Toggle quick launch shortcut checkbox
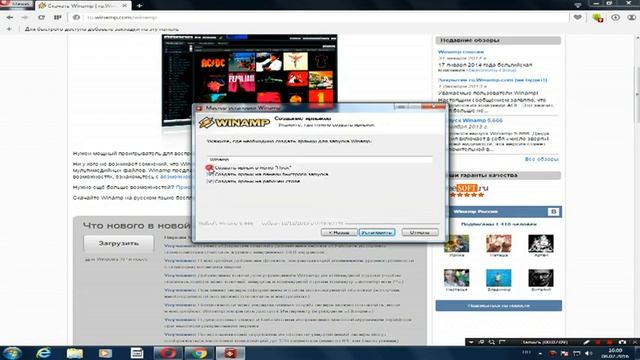 click(210, 174)
